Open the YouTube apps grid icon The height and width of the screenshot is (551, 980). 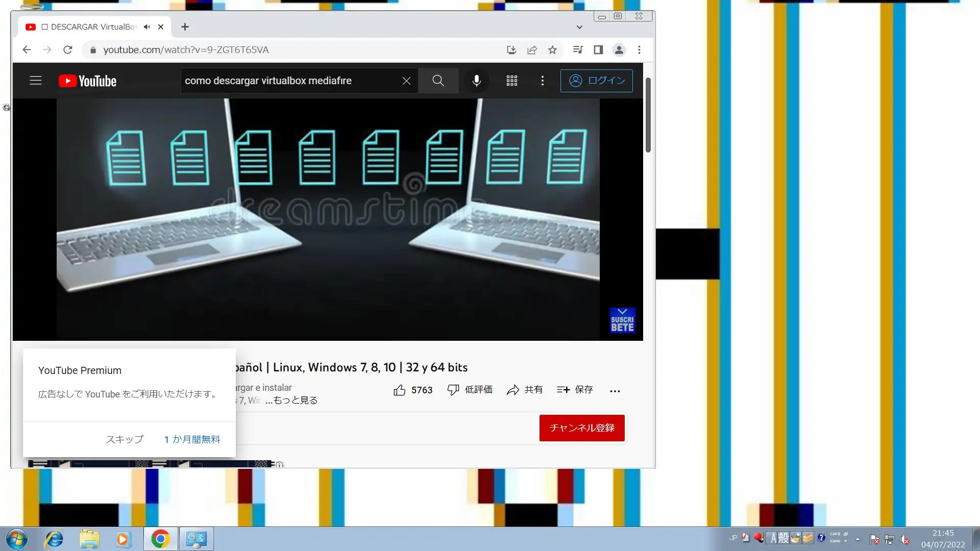(512, 81)
